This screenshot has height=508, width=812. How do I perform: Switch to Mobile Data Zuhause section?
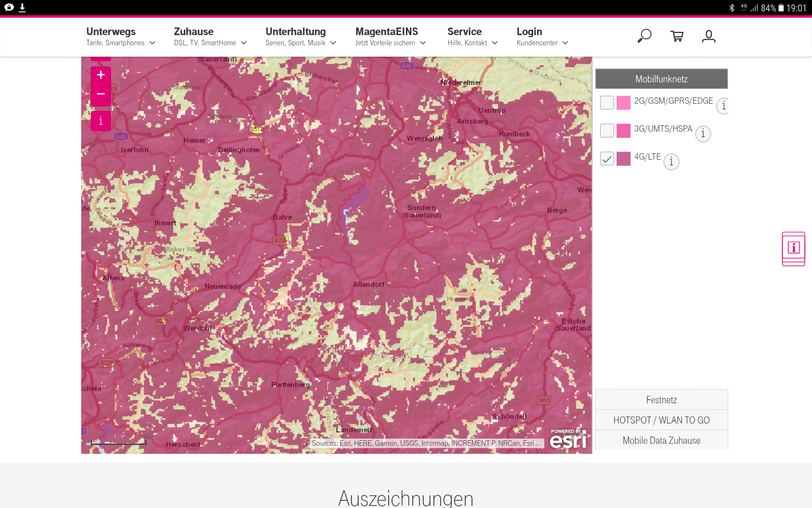coord(661,440)
